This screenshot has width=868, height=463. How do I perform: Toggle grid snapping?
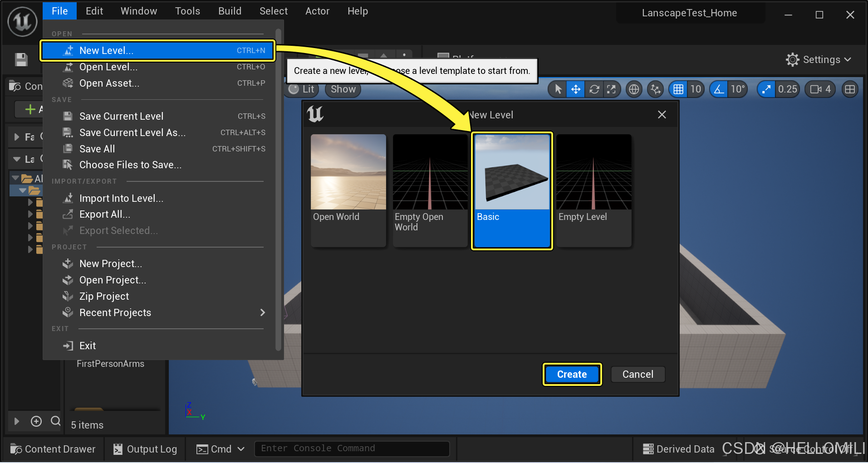point(678,89)
